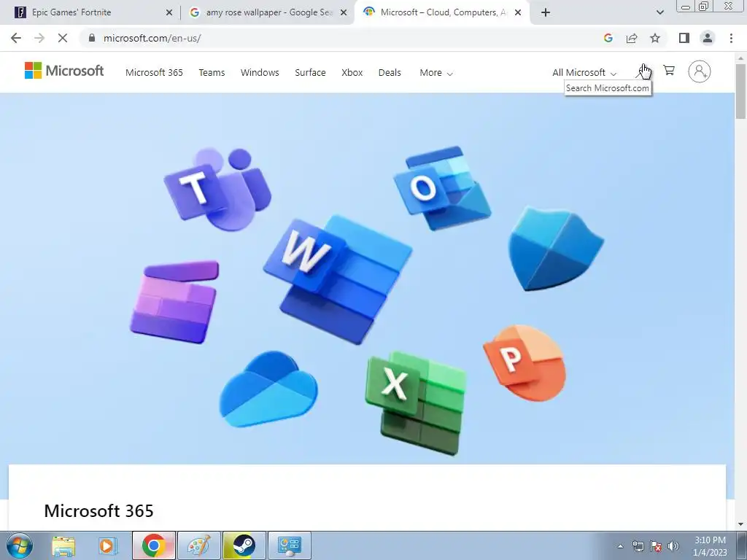Open Steam from the taskbar

pos(244,545)
